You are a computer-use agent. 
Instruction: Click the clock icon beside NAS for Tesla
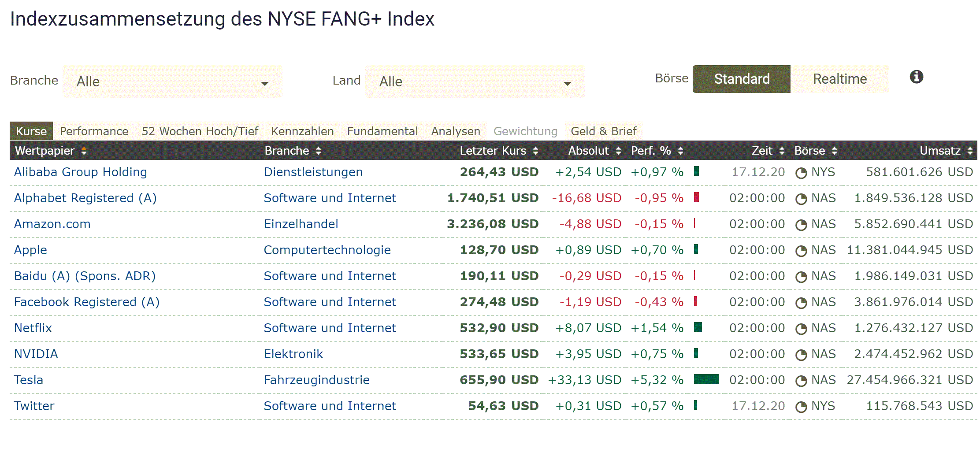pyautogui.click(x=801, y=380)
